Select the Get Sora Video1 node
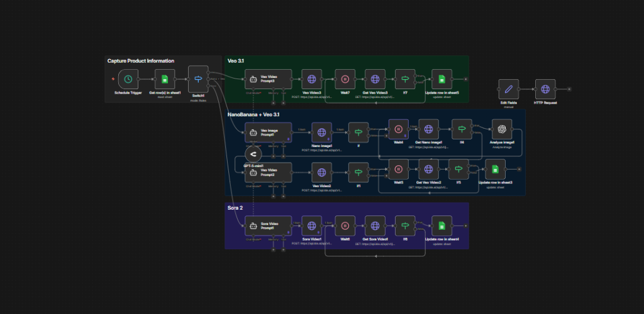The width and height of the screenshot is (644, 314). tap(375, 226)
